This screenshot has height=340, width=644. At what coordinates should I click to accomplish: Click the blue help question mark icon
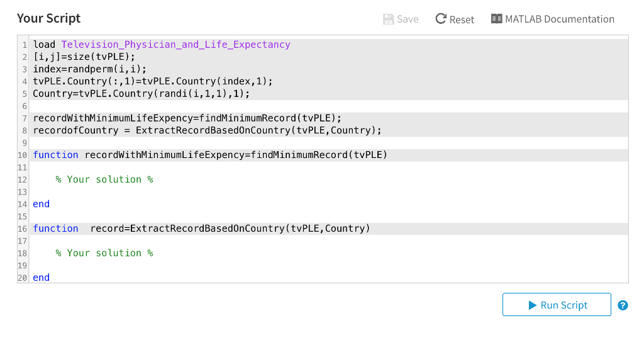[x=623, y=305]
